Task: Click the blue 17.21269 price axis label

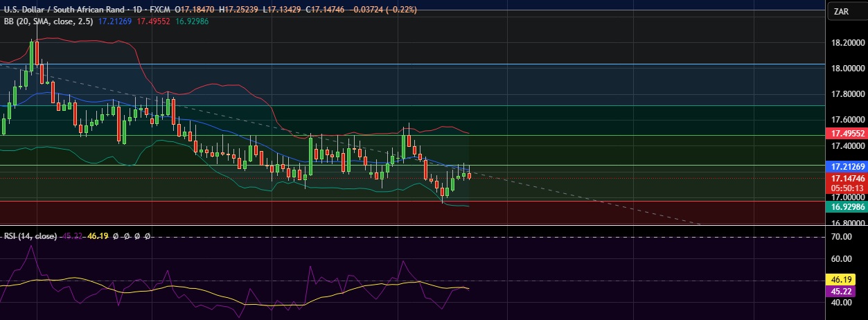Action: (x=847, y=167)
